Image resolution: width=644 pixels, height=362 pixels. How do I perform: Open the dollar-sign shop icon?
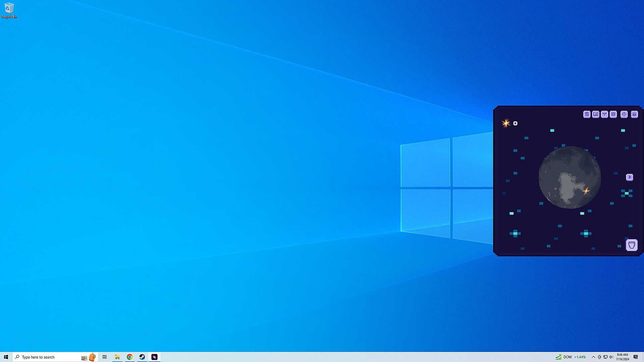[x=587, y=114]
